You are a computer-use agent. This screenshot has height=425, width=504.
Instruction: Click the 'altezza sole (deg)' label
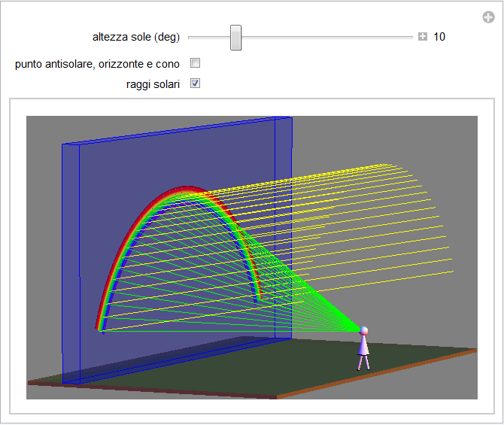point(136,38)
